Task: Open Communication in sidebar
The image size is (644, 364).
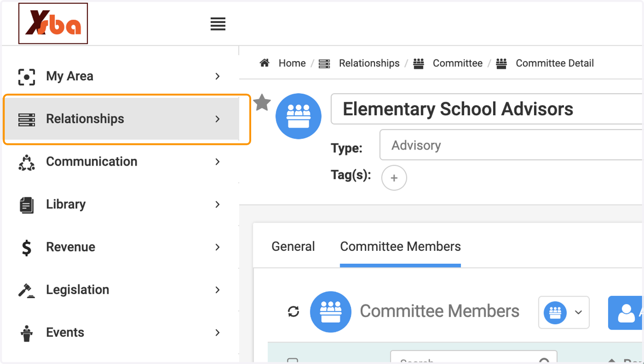Action: [x=120, y=161]
